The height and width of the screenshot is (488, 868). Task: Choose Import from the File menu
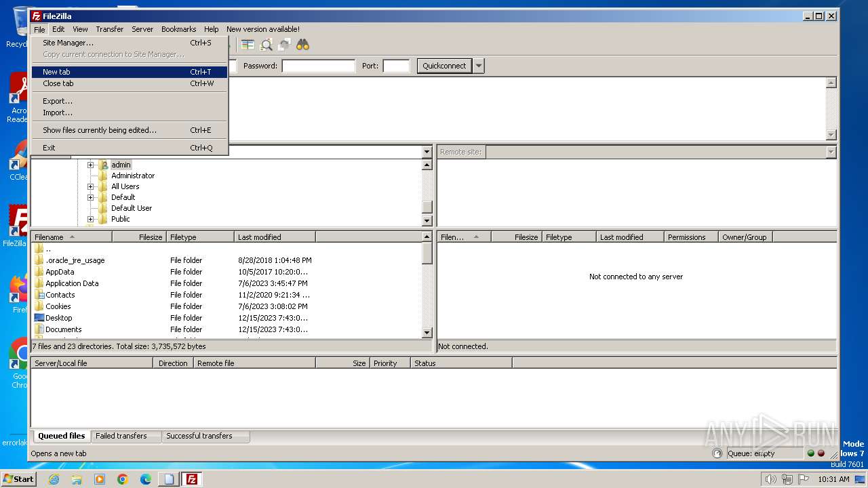[x=130, y=113]
